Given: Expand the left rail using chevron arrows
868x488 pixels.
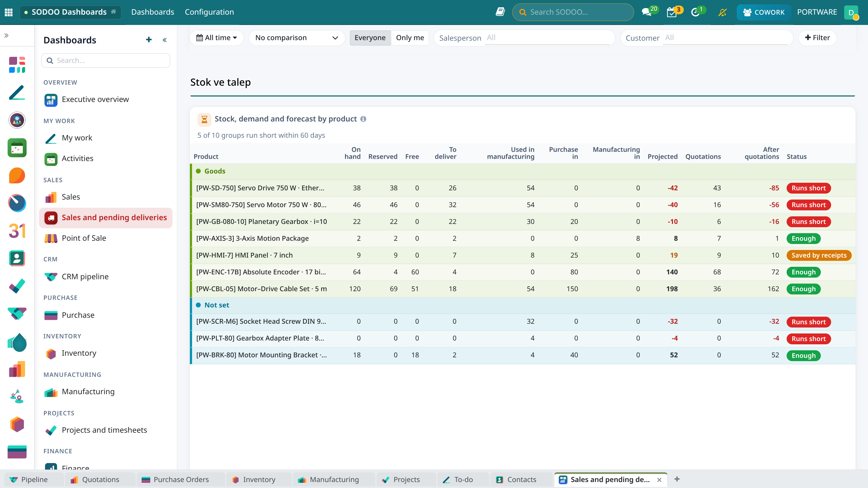Looking at the screenshot, I should tap(7, 35).
